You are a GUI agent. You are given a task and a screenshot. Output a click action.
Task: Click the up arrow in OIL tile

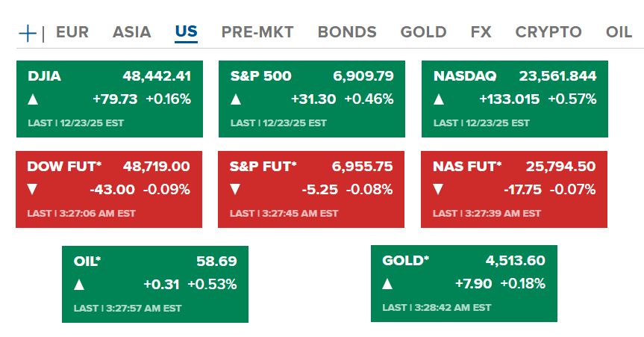click(78, 285)
